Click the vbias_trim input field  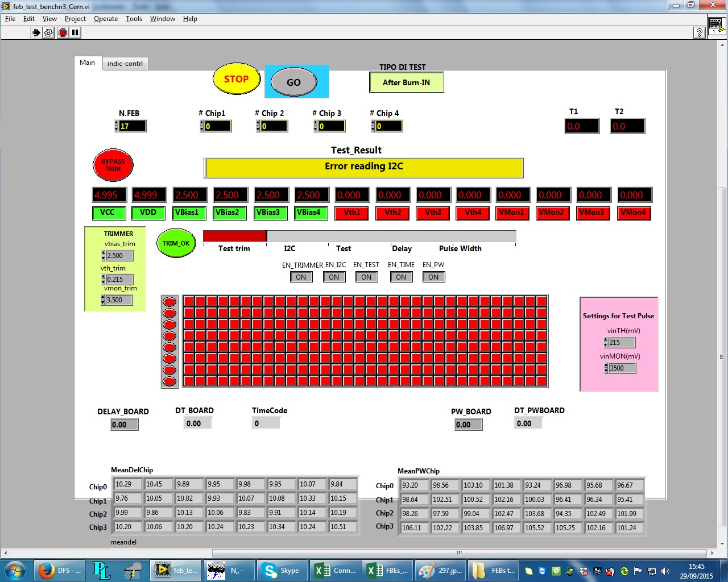coord(119,256)
